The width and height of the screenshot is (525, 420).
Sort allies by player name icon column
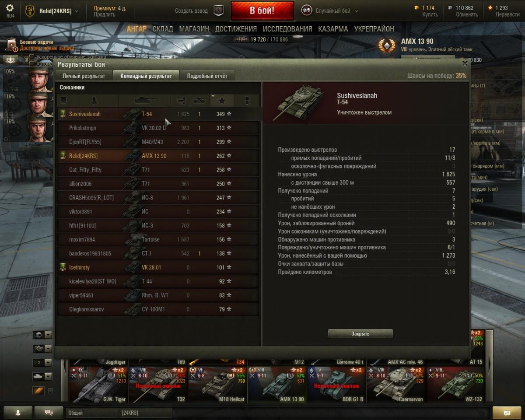[94, 101]
